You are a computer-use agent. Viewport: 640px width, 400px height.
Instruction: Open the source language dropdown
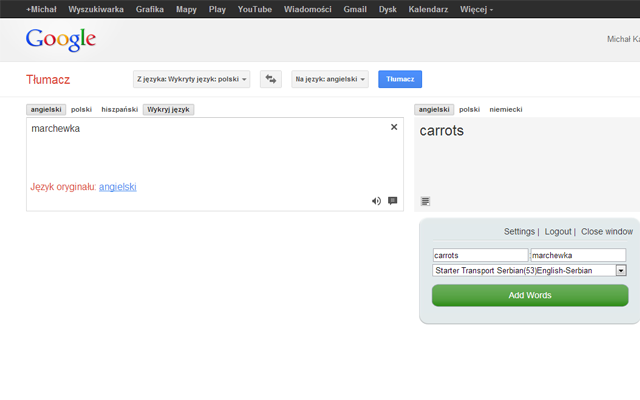click(x=191, y=79)
